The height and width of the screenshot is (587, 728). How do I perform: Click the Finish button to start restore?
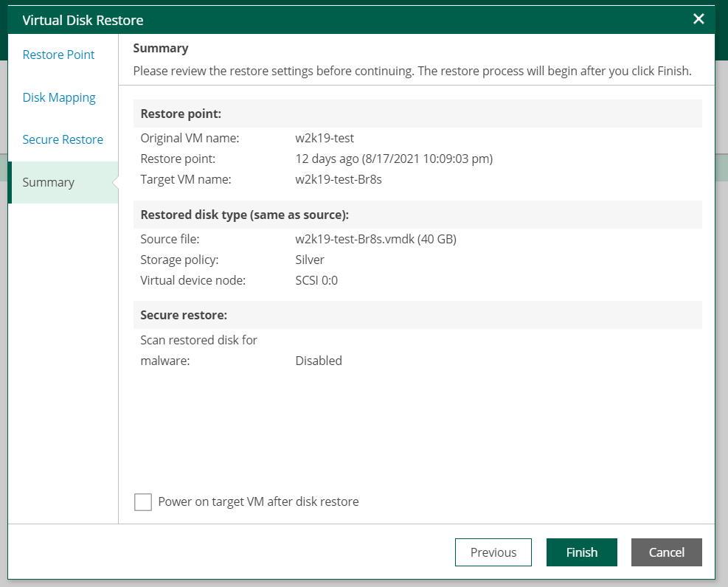click(x=581, y=552)
